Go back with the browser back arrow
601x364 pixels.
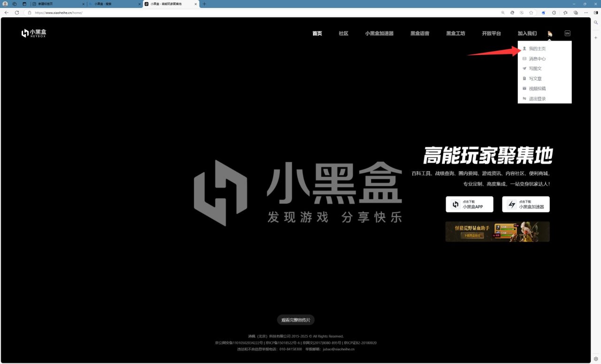[x=7, y=13]
